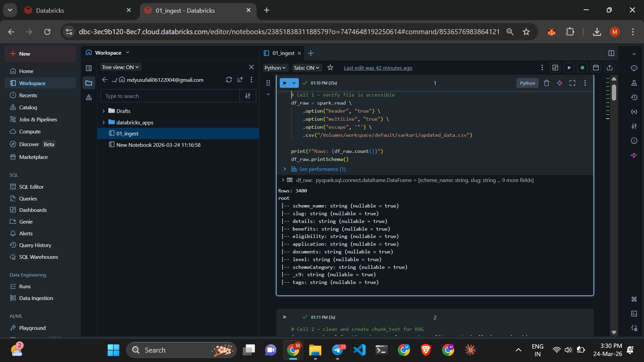Open the Python language dropdown

pyautogui.click(x=275, y=68)
